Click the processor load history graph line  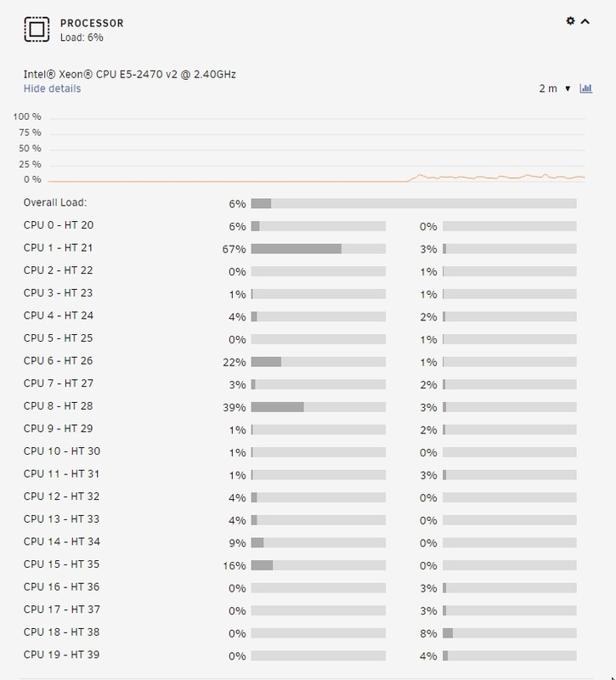pos(493,177)
